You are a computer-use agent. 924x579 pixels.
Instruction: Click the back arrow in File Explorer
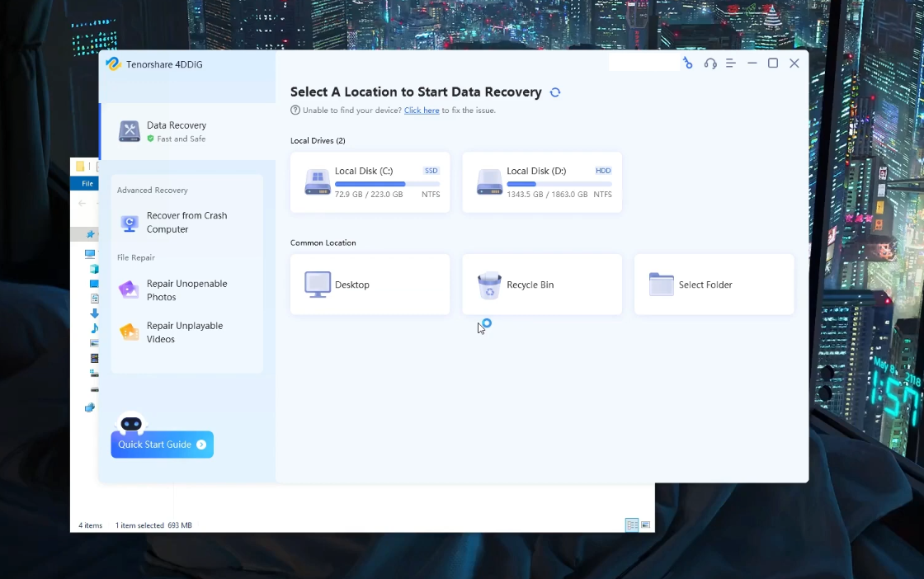pyautogui.click(x=82, y=203)
